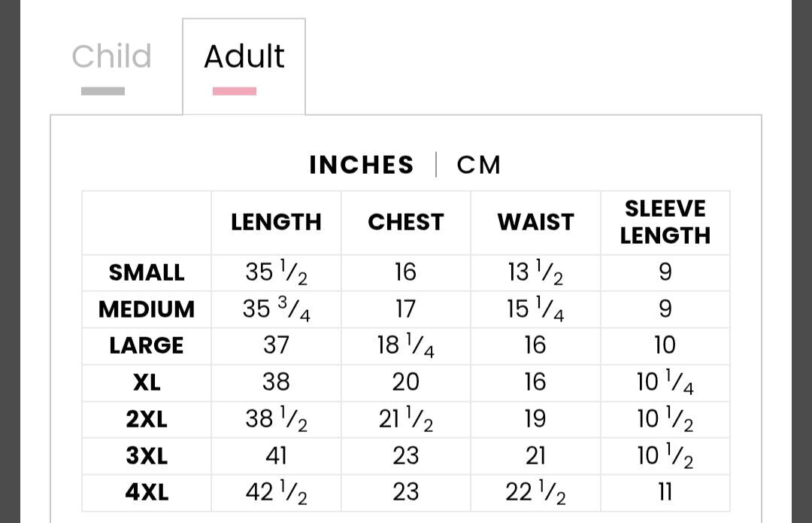Click the LENGTH column header
812x523 pixels.
pyautogui.click(x=276, y=222)
